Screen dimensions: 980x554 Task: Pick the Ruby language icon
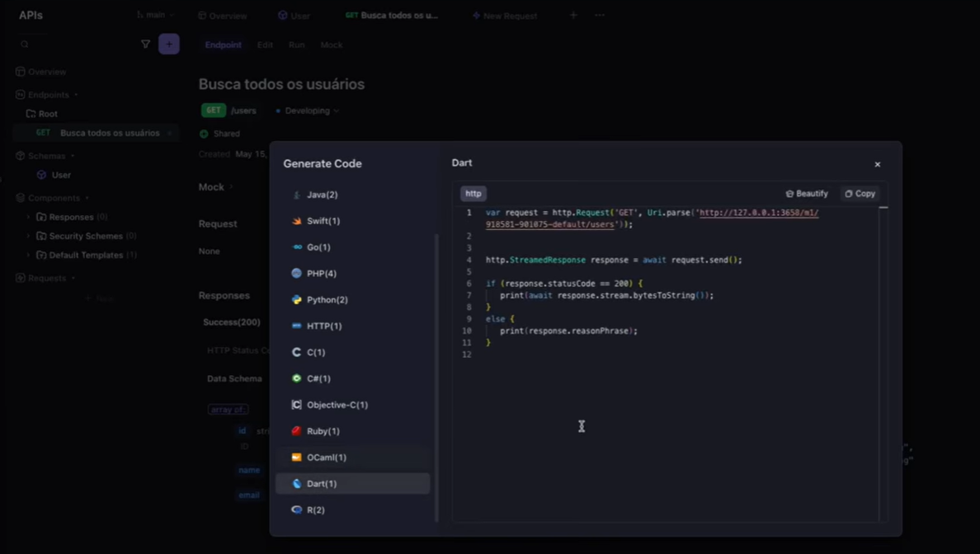point(296,431)
